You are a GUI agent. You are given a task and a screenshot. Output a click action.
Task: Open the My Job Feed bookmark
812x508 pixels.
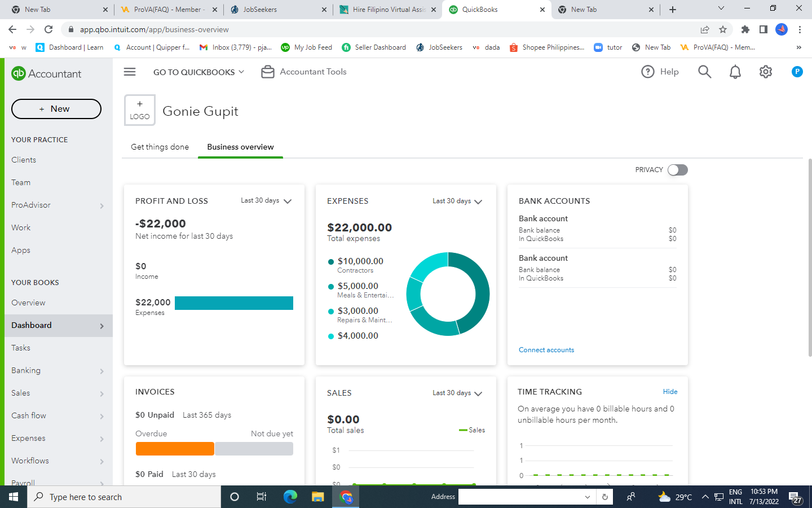(x=307, y=47)
